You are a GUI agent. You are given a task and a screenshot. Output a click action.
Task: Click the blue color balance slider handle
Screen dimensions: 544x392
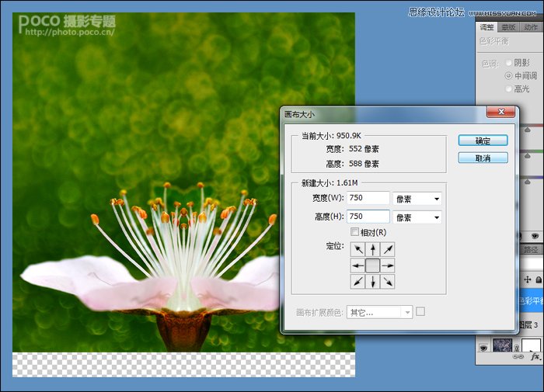(528, 182)
